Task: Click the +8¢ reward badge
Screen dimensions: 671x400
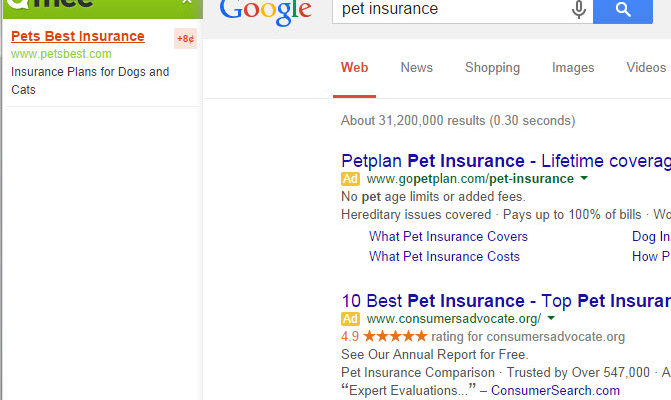Action: click(x=185, y=39)
